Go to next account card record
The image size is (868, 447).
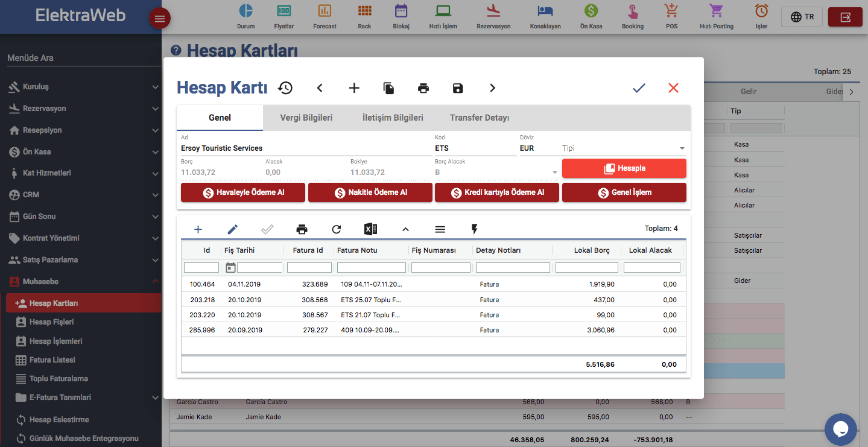tap(492, 88)
